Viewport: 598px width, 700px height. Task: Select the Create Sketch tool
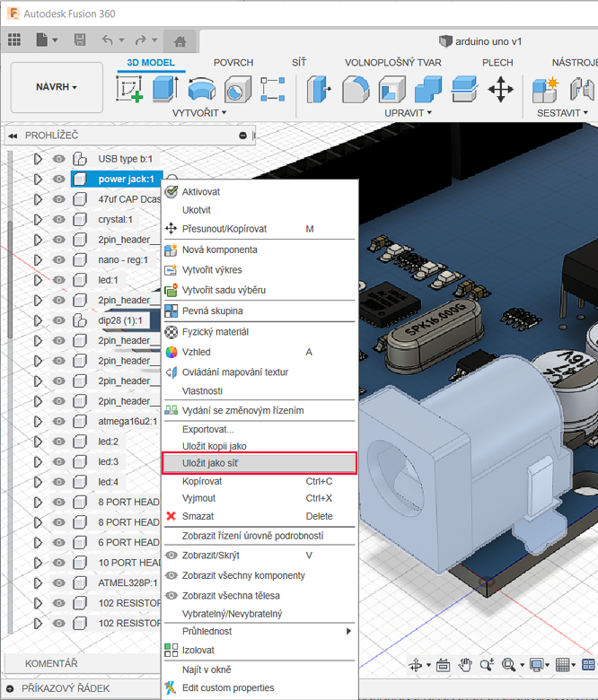tap(129, 88)
